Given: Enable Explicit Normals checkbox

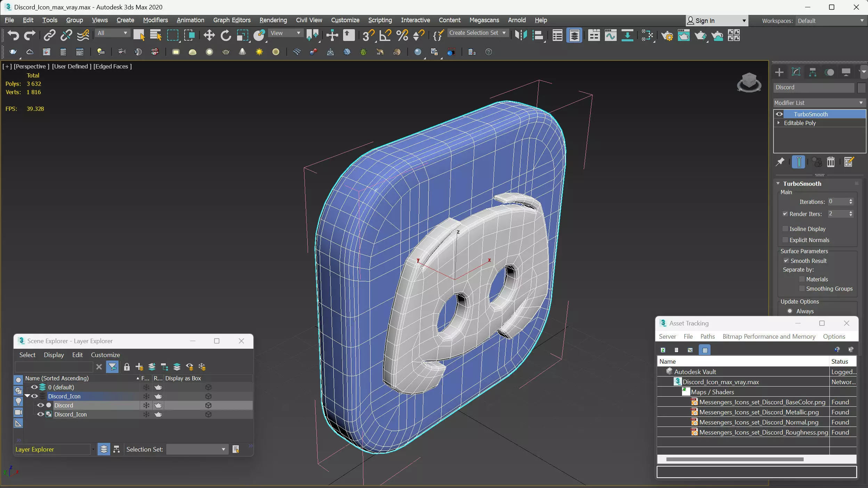Looking at the screenshot, I should [785, 240].
